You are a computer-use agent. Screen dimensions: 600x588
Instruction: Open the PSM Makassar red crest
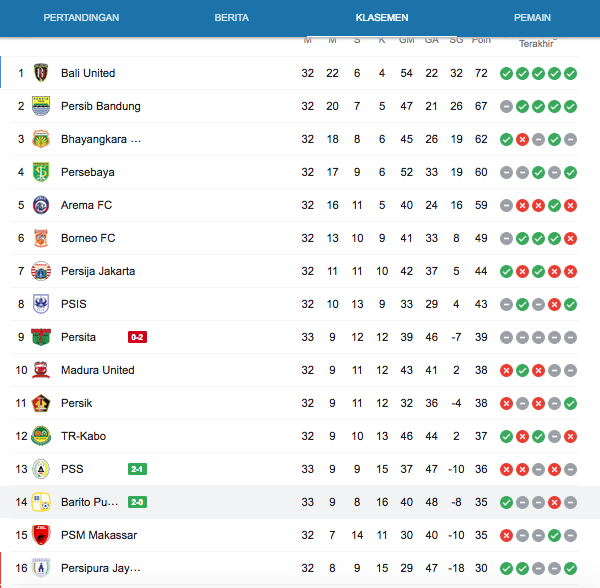tap(41, 535)
